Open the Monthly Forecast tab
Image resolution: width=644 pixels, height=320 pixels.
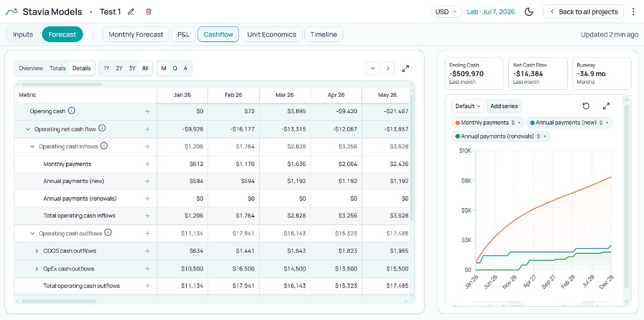(136, 35)
